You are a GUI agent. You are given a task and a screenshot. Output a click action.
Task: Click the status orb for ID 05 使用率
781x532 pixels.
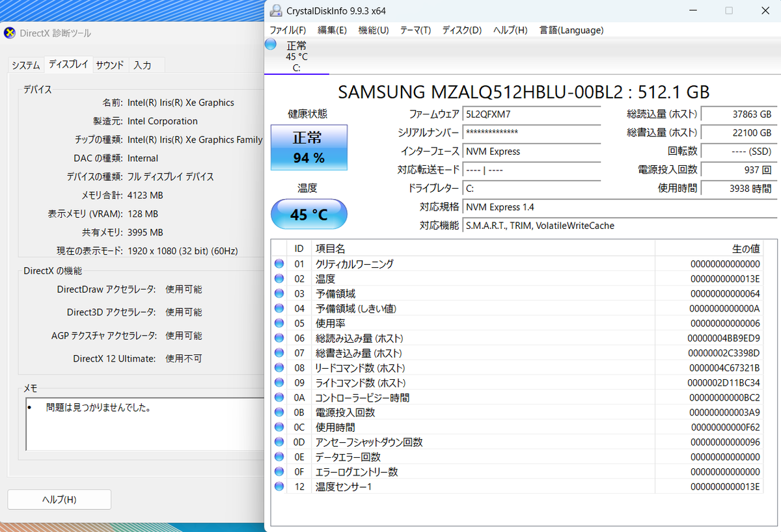(279, 323)
